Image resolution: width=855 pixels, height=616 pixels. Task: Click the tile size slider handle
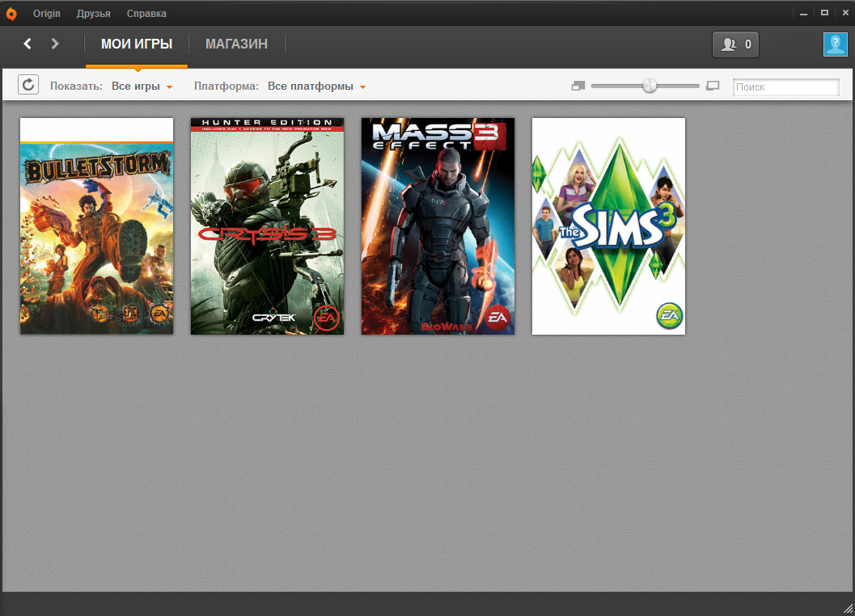click(650, 86)
